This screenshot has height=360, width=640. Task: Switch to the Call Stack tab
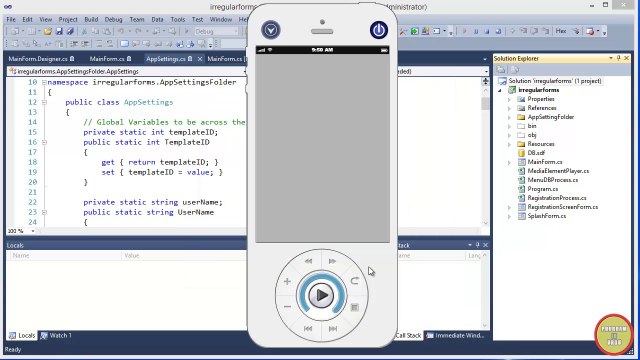coord(408,336)
